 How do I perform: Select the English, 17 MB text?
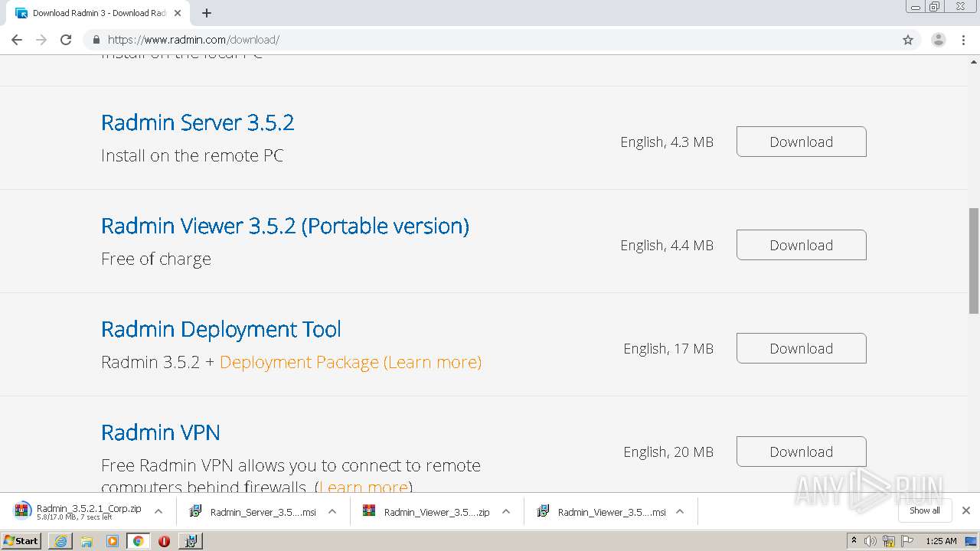pos(668,348)
